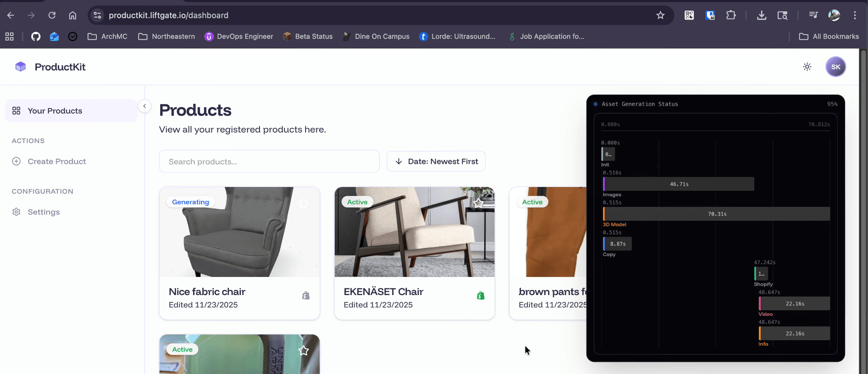868x374 pixels.
Task: Open the Bitwarden shield extension icon
Action: tap(710, 15)
